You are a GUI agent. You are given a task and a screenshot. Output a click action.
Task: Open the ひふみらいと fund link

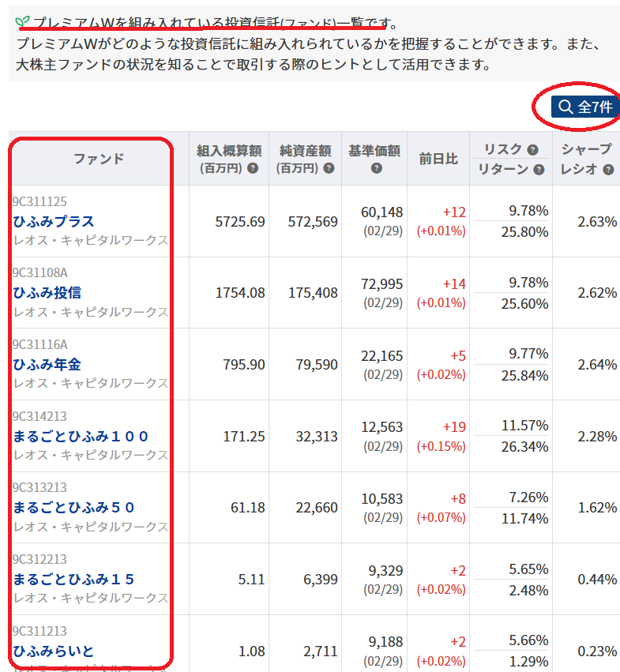(x=54, y=651)
